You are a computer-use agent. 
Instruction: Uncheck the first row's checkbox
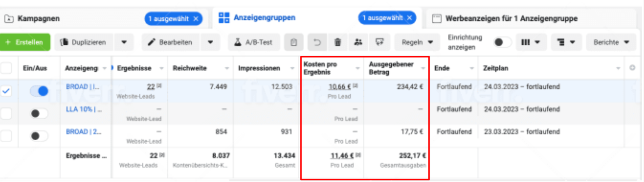[x=6, y=91]
